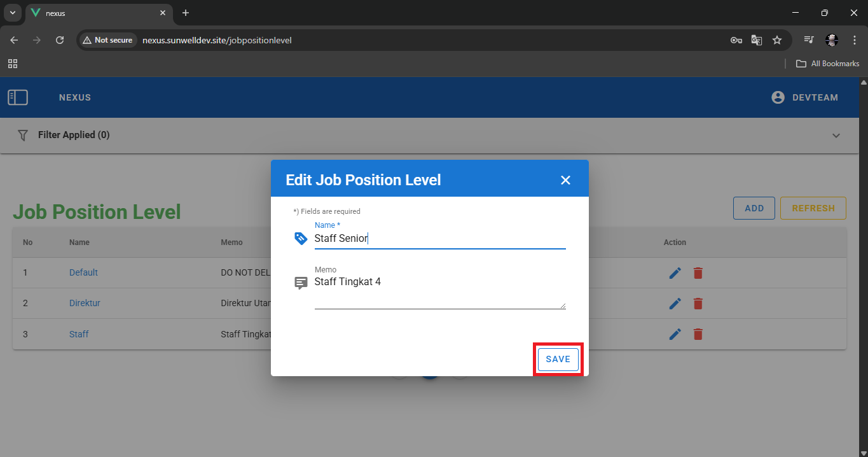Edit the Direktur row pencil icon
868x457 pixels.
click(675, 304)
